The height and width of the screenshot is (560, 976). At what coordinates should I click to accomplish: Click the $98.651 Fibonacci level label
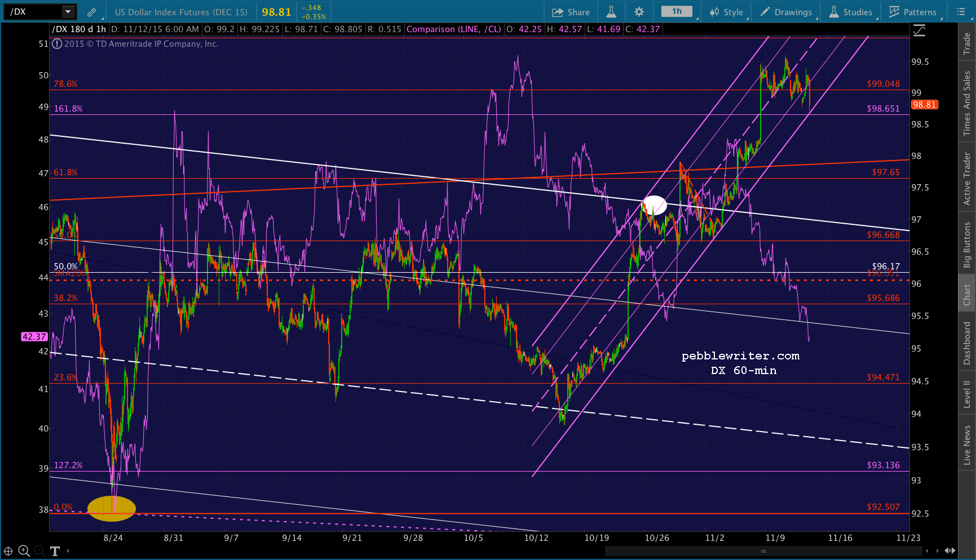click(884, 109)
